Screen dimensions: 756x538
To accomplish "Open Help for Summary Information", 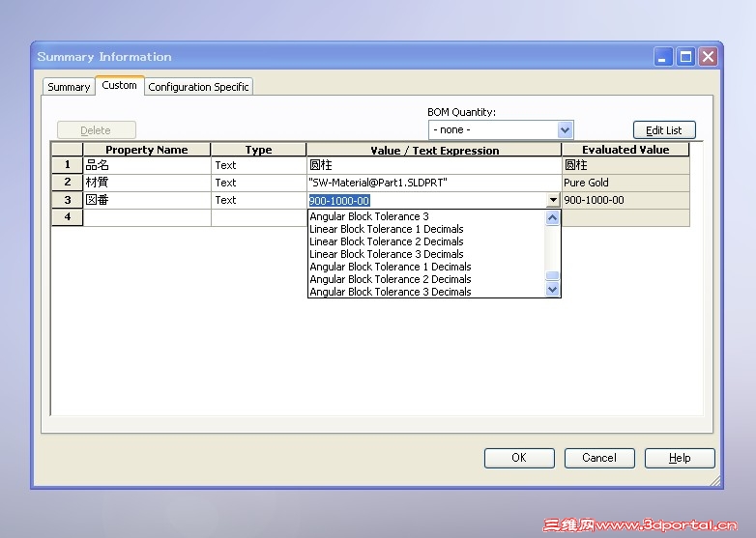I will [x=680, y=458].
